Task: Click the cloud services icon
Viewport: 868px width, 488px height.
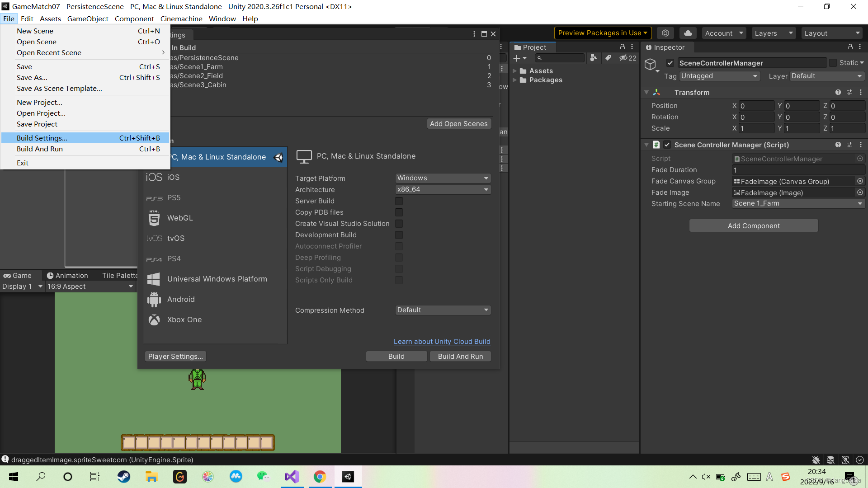Action: click(688, 33)
